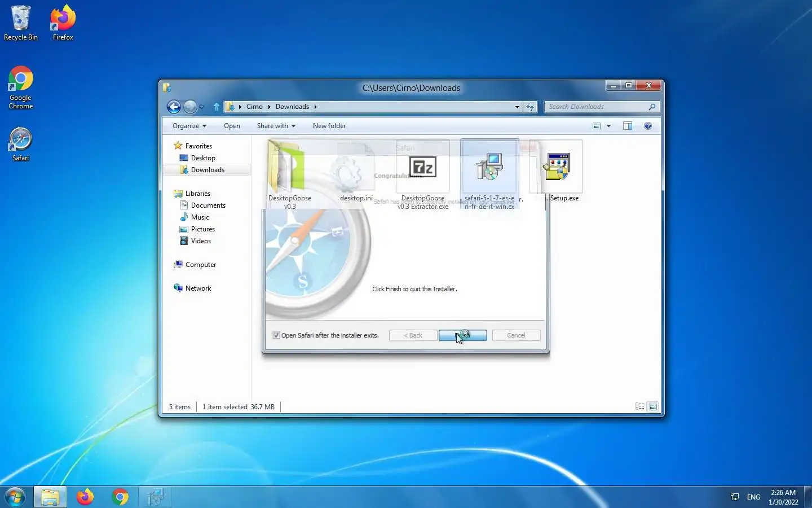Create a New folder
The height and width of the screenshot is (508, 812).
tap(329, 126)
